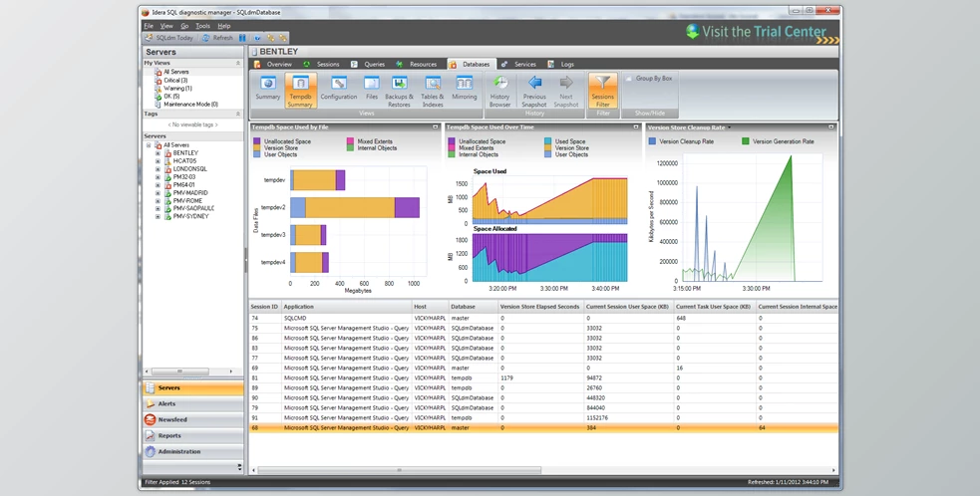Expand the BENTLEY server node
Screen dimensions: 980x496
pos(158,153)
